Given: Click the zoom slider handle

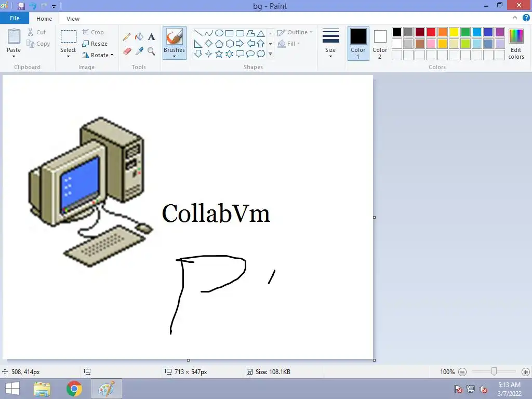Looking at the screenshot, I should (x=494, y=372).
